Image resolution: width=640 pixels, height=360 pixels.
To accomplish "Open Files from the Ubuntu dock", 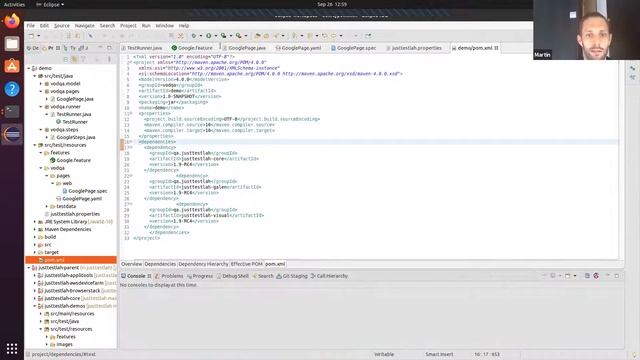I will tap(12, 44).
